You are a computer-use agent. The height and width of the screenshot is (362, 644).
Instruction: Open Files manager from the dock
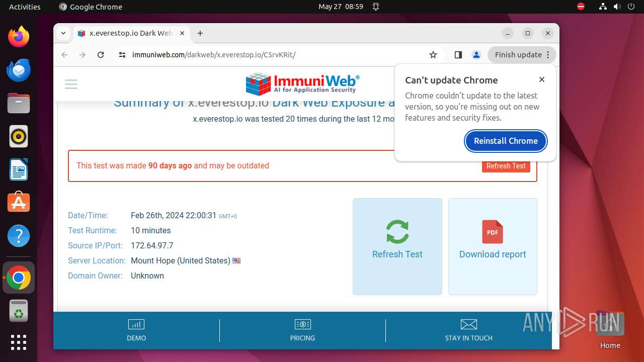[x=19, y=103]
